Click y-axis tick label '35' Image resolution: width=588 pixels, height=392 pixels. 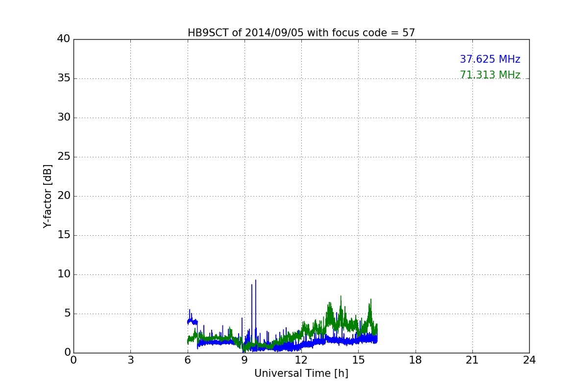[64, 78]
